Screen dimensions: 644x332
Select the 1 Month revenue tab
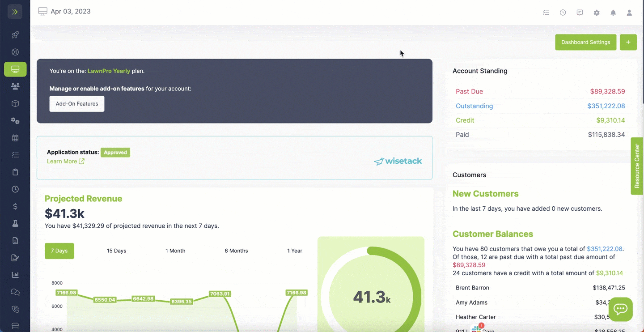175,251
